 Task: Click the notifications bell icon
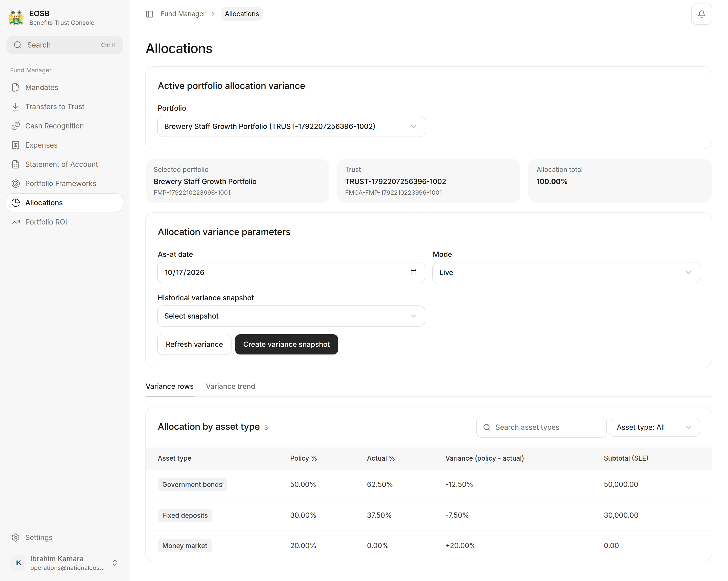[701, 14]
